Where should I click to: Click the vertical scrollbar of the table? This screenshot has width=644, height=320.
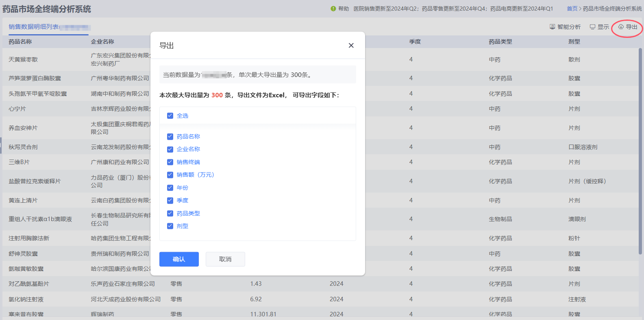click(x=640, y=151)
